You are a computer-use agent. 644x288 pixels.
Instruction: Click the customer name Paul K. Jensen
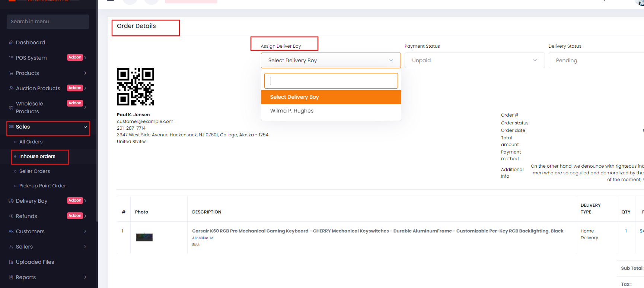[x=133, y=115]
